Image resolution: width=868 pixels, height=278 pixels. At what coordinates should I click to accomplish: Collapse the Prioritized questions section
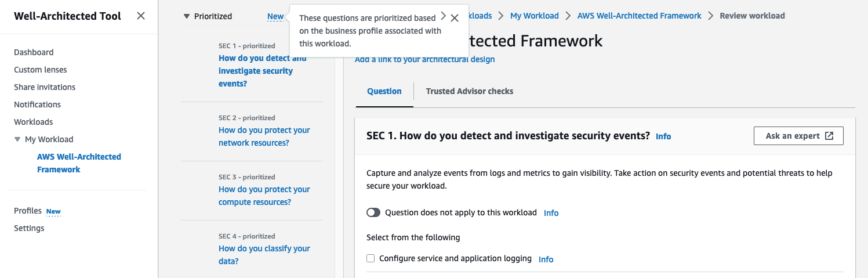coord(186,17)
